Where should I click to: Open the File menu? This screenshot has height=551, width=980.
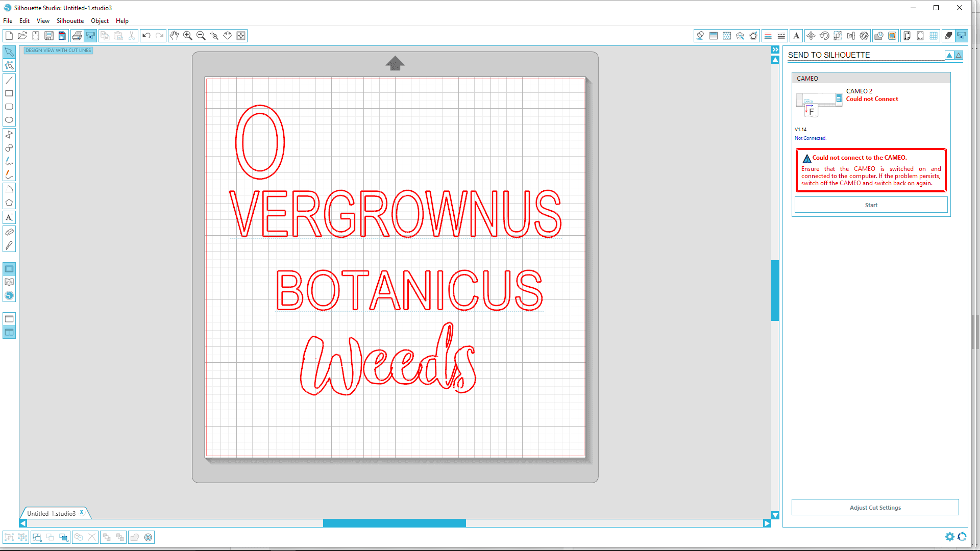pyautogui.click(x=8, y=21)
